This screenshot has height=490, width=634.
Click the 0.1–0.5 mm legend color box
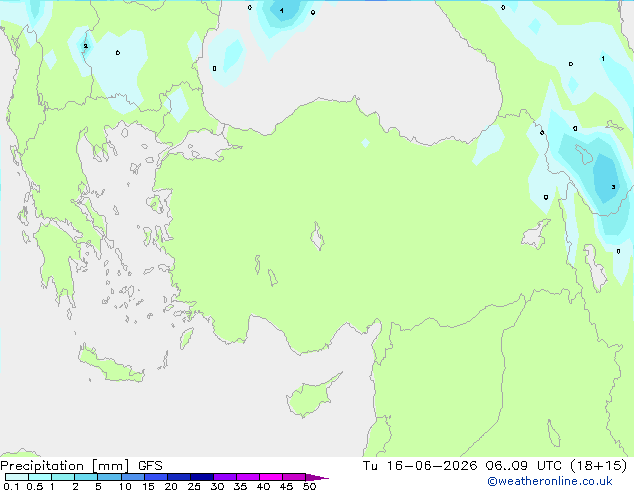[17, 477]
